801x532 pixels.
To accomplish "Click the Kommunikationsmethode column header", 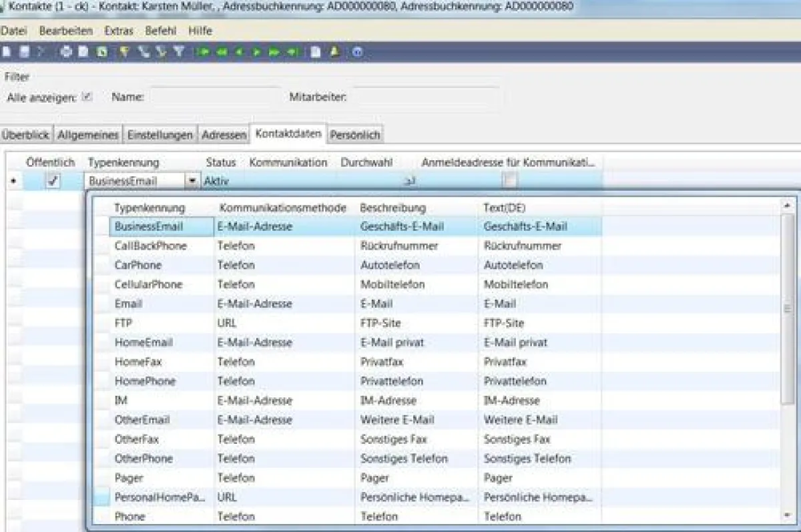I will coord(283,208).
